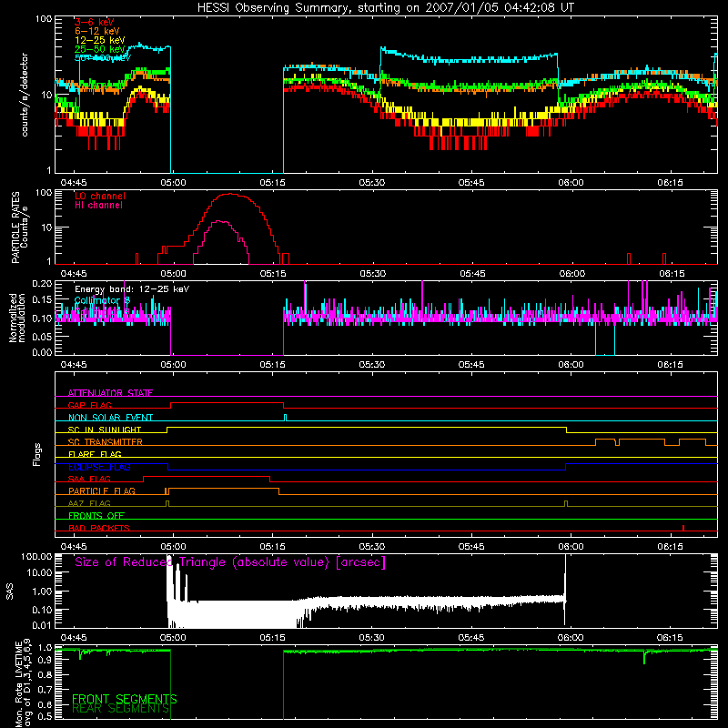Screen dimensions: 728x728
Task: Click the "SAS" y-axis title
Action: click(x=9, y=591)
